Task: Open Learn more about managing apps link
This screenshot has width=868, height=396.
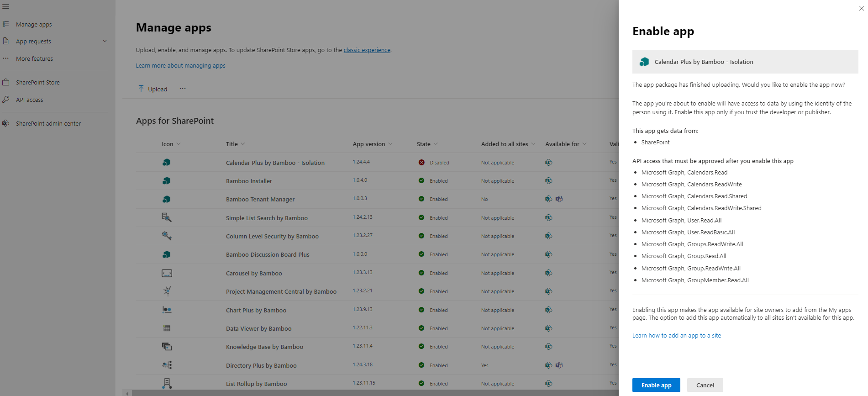Action: [181, 65]
